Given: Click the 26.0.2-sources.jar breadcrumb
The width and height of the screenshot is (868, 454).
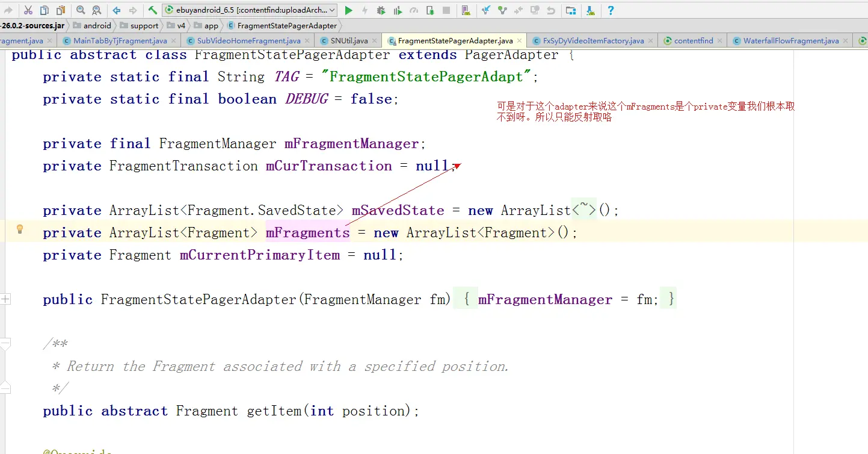Looking at the screenshot, I should pos(32,26).
